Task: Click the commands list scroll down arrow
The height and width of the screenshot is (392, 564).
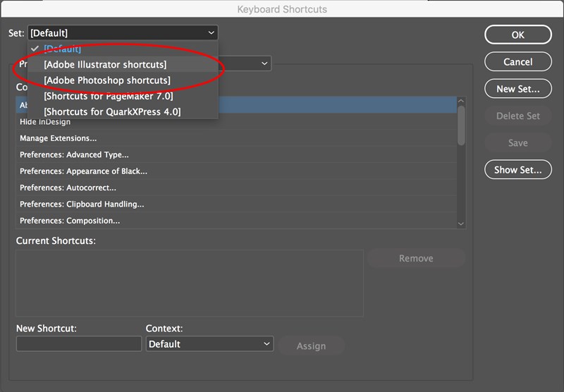Action: click(461, 223)
